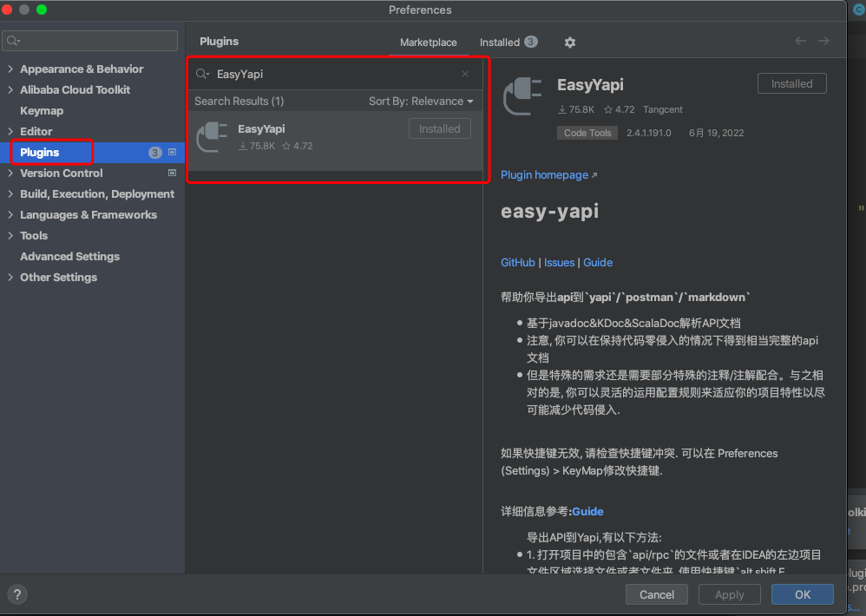
Task: Click the plugin search magnifier icon
Action: tap(203, 74)
